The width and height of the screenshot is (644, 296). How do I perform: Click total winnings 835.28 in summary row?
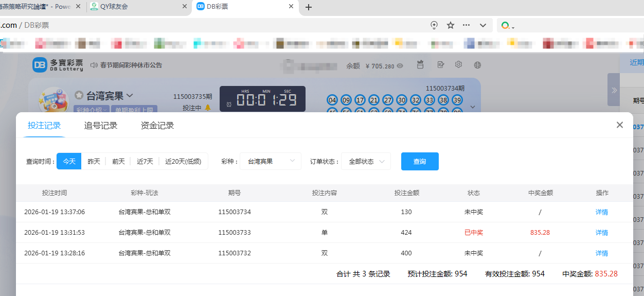606,274
